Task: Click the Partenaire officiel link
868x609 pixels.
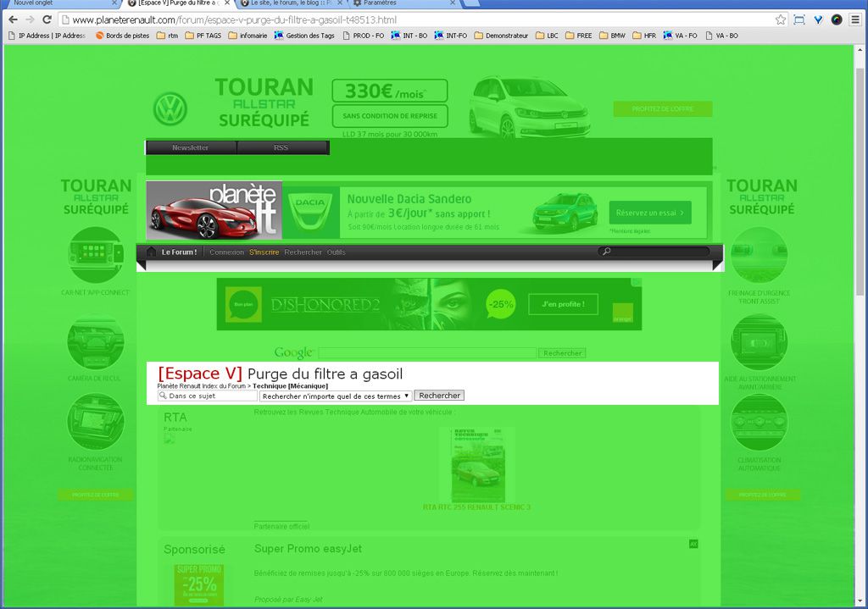Action: point(281,526)
